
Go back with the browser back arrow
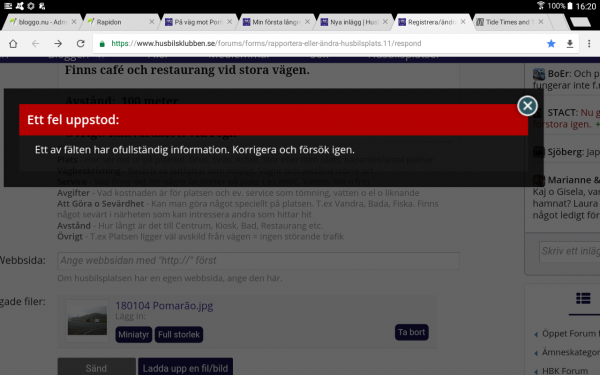(35, 44)
